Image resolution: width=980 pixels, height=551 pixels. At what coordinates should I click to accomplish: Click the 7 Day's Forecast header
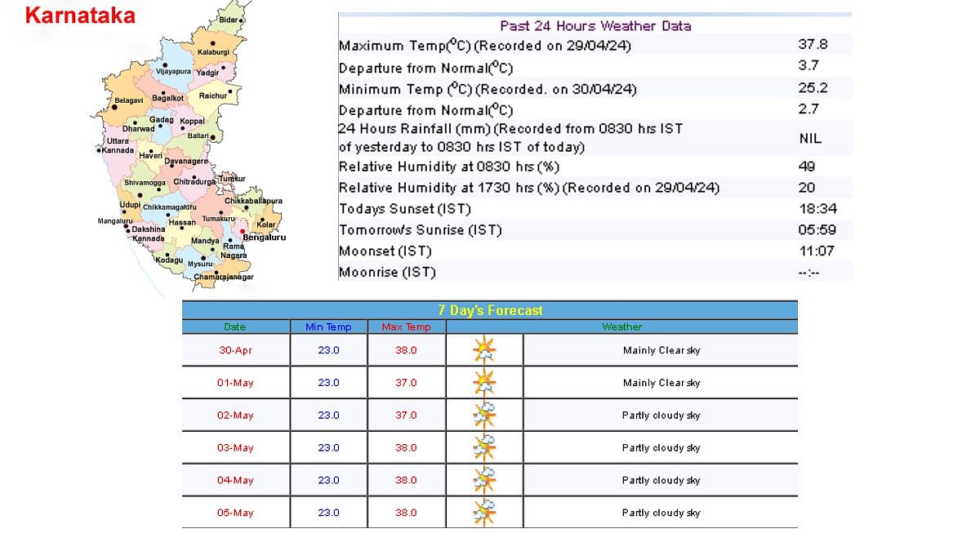click(490, 310)
